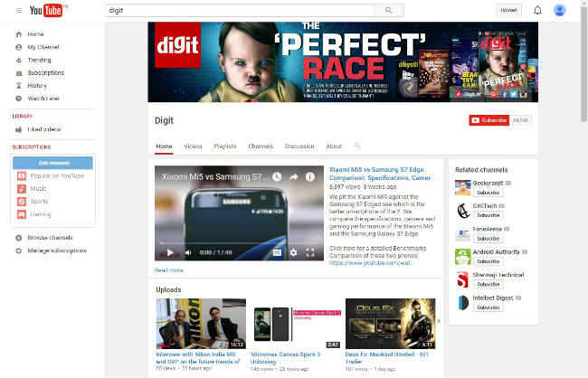Select the channel Home tab

[164, 146]
